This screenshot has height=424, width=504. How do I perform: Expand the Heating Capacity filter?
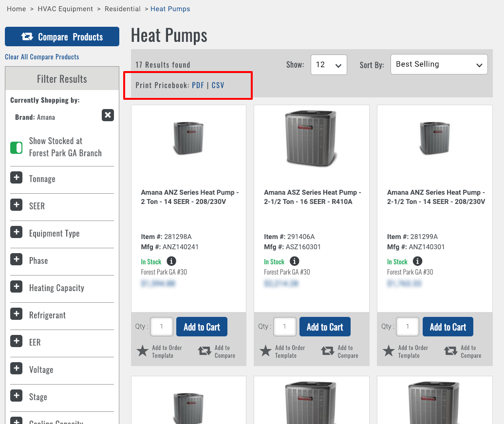click(17, 287)
